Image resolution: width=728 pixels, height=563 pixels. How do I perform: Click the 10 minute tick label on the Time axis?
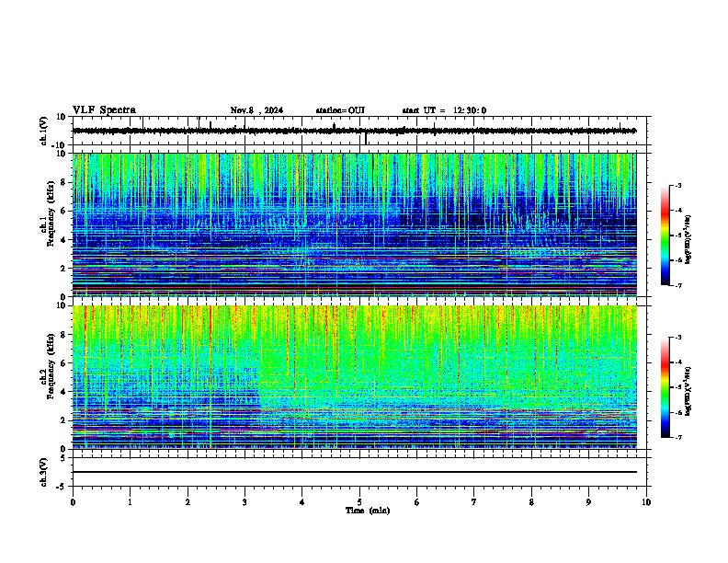646,502
